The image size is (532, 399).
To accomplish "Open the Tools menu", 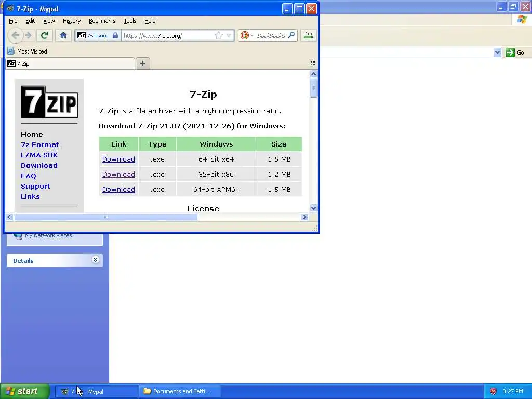I will click(130, 21).
